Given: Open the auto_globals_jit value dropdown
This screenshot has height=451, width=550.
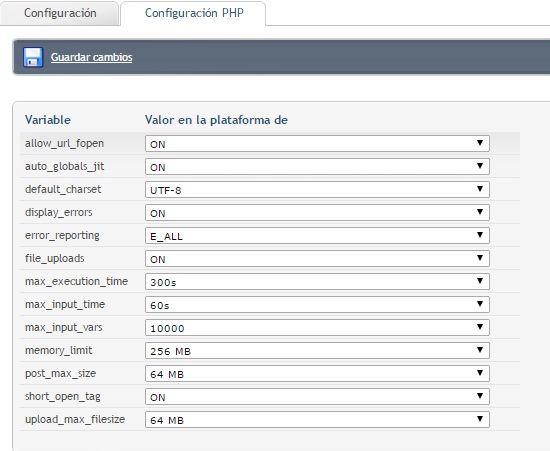Looking at the screenshot, I should pos(317,167).
